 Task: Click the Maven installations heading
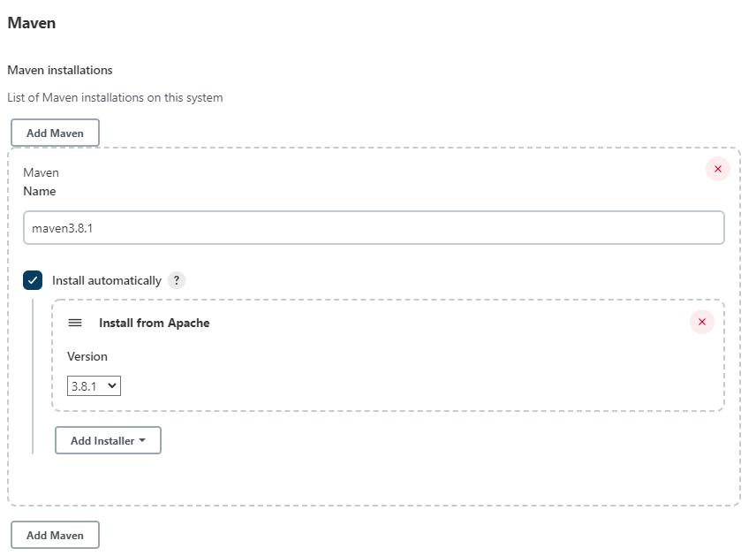coord(60,70)
